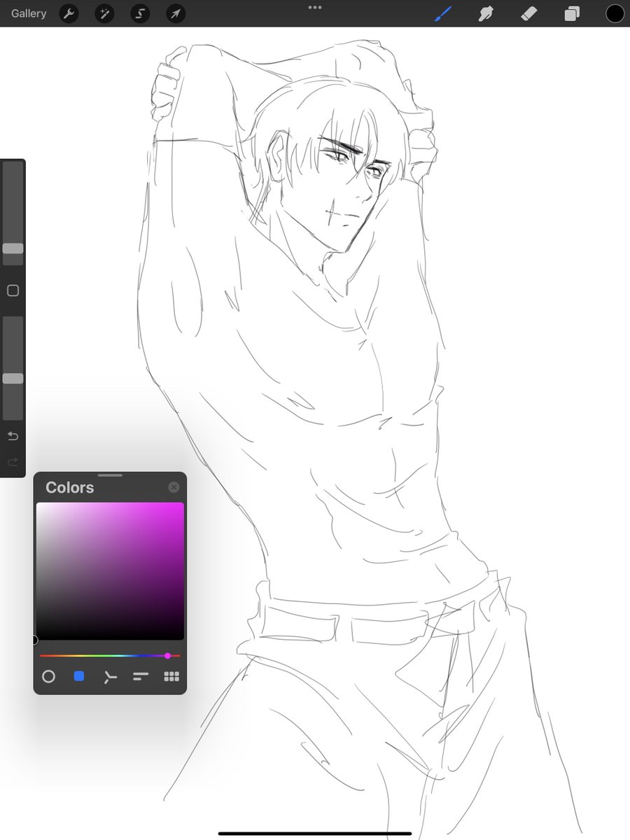Select the Eraser tool
Screen dimensions: 630x840
(529, 13)
